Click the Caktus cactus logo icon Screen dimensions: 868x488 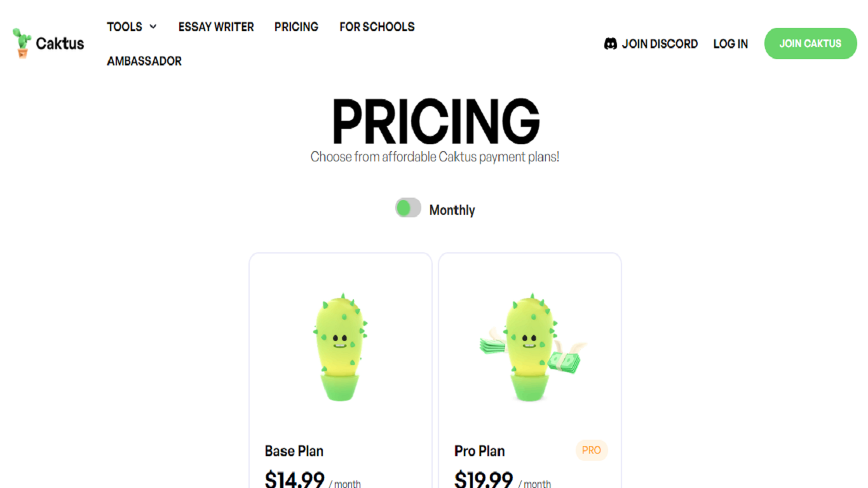pyautogui.click(x=22, y=43)
